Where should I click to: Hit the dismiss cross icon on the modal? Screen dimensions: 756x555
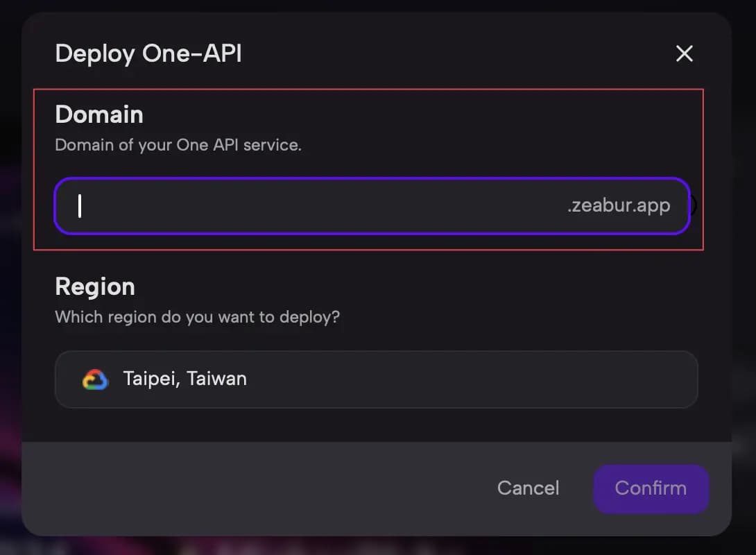684,53
